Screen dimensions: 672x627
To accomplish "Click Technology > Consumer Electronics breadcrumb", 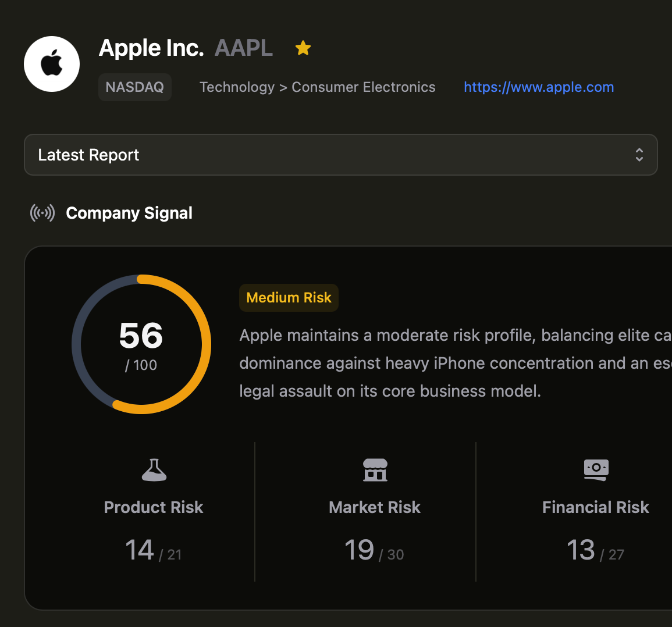I will coord(317,87).
